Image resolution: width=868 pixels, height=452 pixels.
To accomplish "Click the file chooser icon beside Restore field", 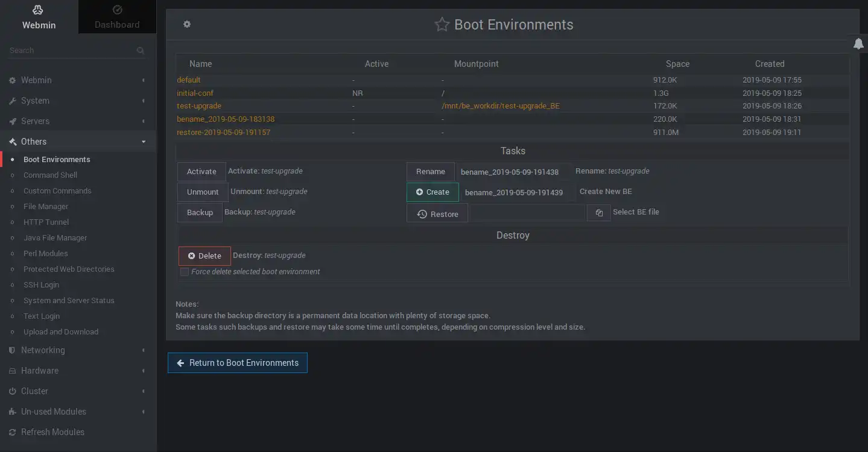I will click(599, 213).
